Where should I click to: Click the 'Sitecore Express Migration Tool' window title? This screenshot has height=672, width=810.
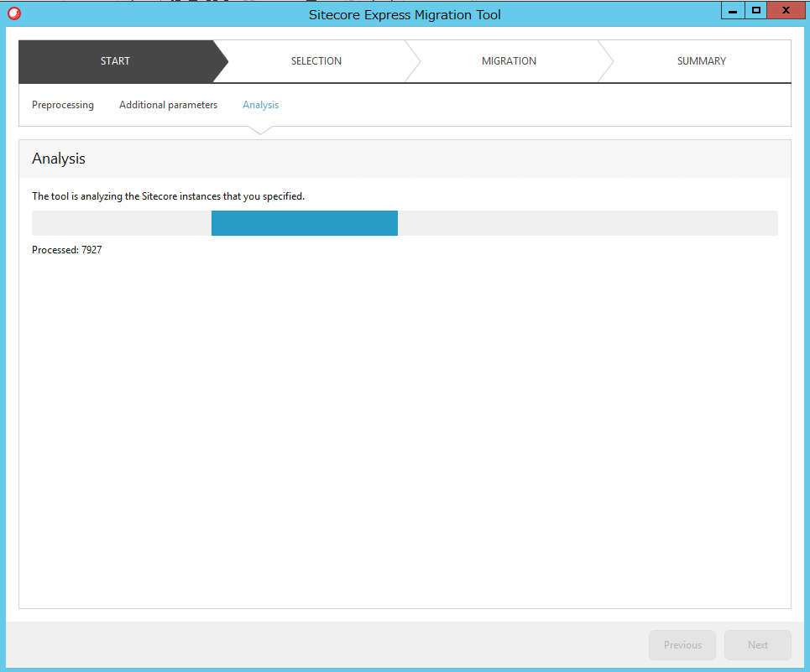click(405, 14)
